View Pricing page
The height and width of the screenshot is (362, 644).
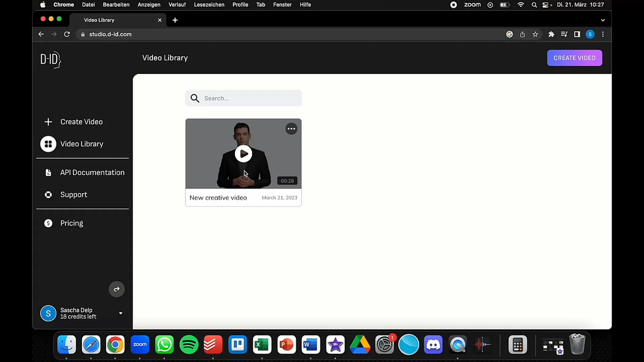click(x=71, y=223)
